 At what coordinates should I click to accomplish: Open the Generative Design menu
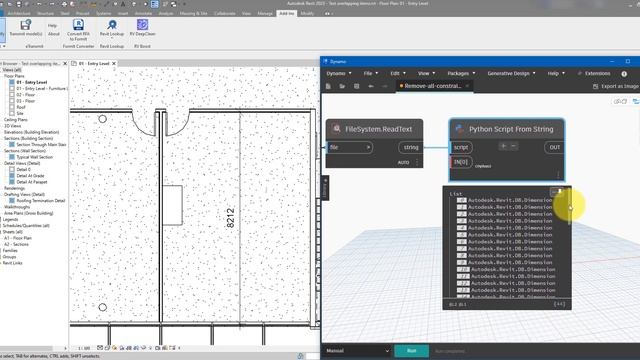tap(511, 73)
